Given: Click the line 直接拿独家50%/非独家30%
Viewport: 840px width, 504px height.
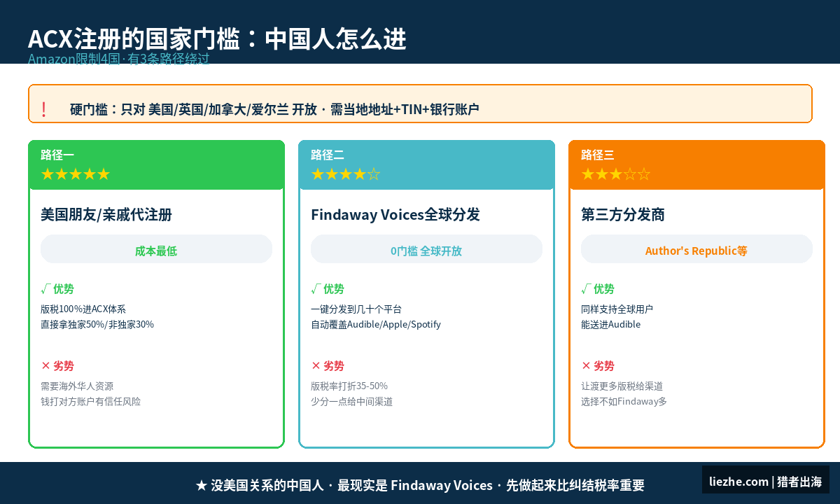Looking at the screenshot, I should coord(97,324).
